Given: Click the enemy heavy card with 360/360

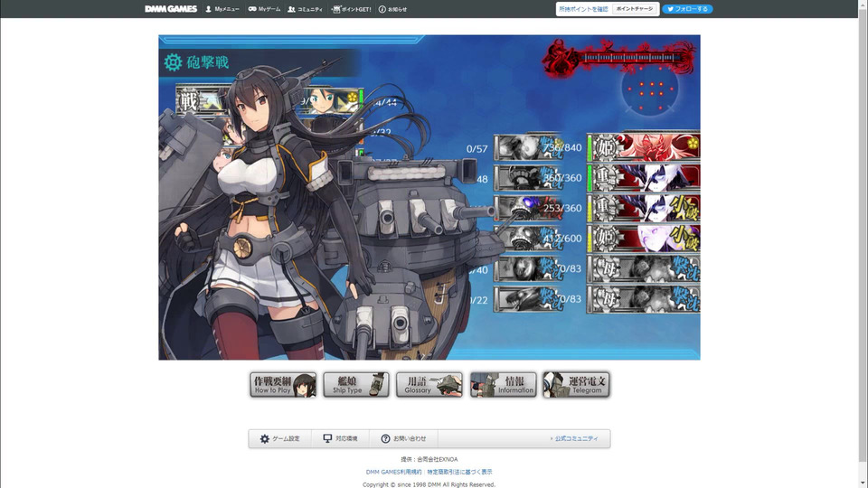Looking at the screenshot, I should (643, 178).
